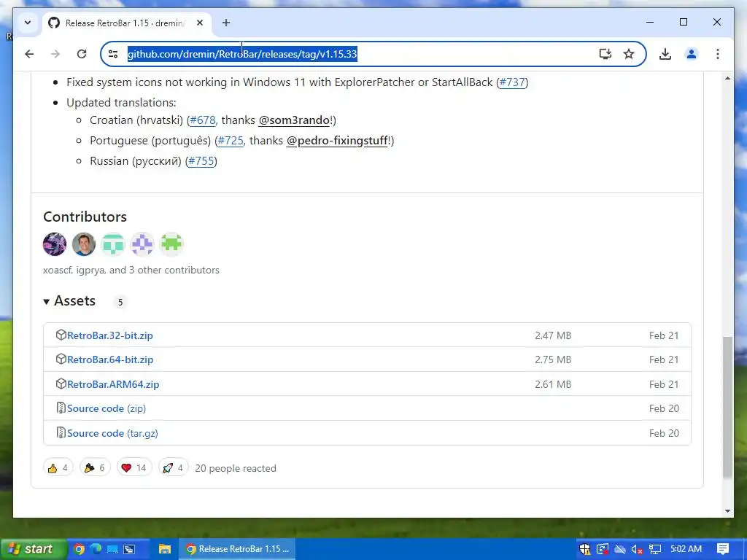
Task: Click the "2.47 MB" file size
Action: click(553, 335)
